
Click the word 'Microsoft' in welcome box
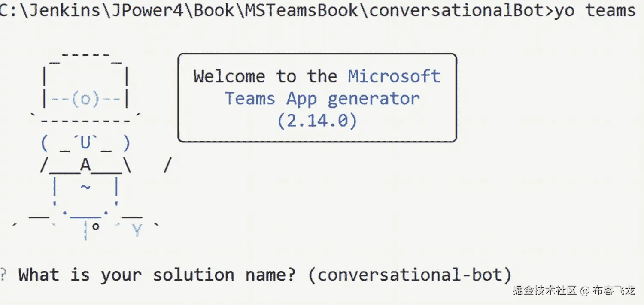pos(394,76)
